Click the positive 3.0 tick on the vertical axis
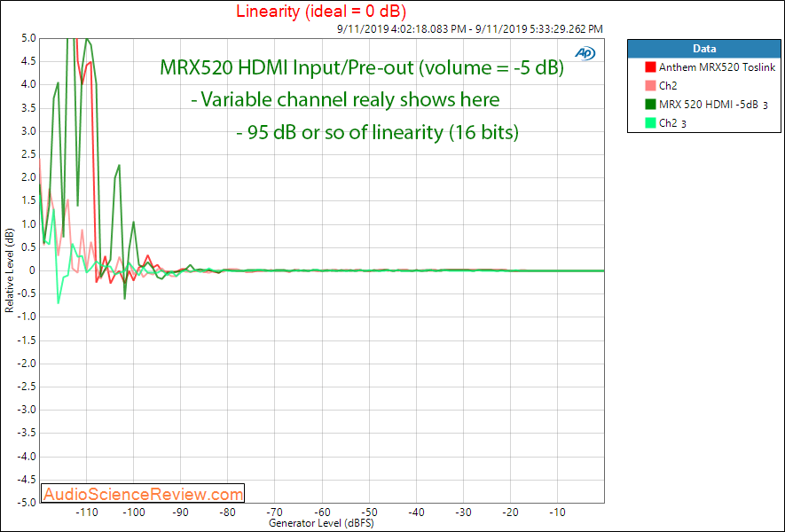This screenshot has height=532, width=785. point(28,131)
